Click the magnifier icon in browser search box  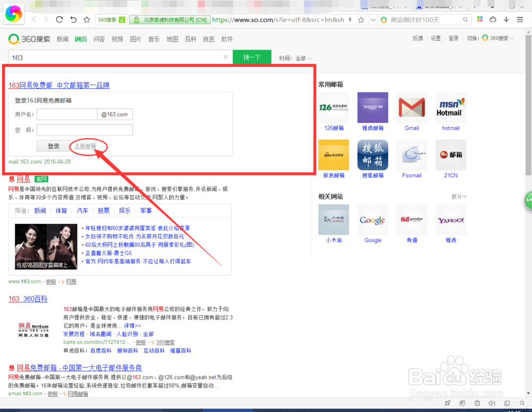(465, 20)
